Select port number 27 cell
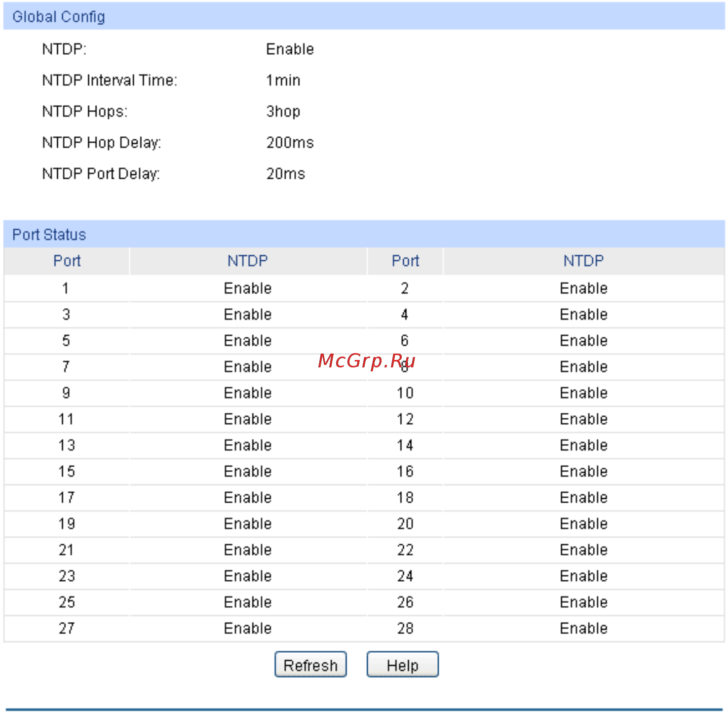This screenshot has height=720, width=728. tap(67, 628)
